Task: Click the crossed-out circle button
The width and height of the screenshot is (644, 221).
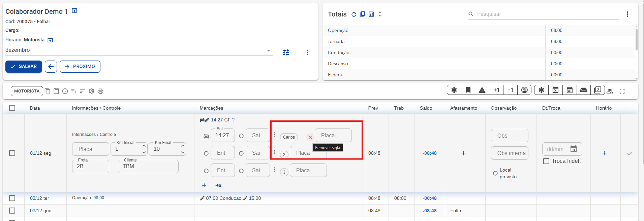Action: (524, 90)
